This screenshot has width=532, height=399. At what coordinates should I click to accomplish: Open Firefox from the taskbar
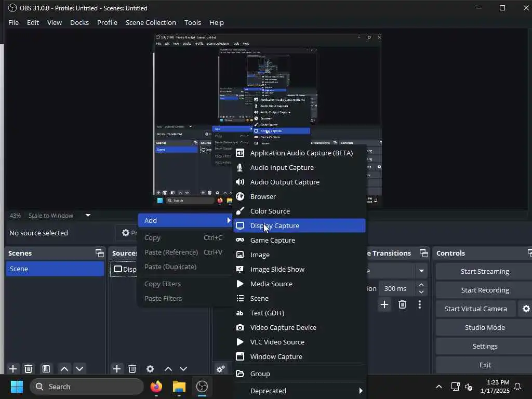[x=156, y=387]
